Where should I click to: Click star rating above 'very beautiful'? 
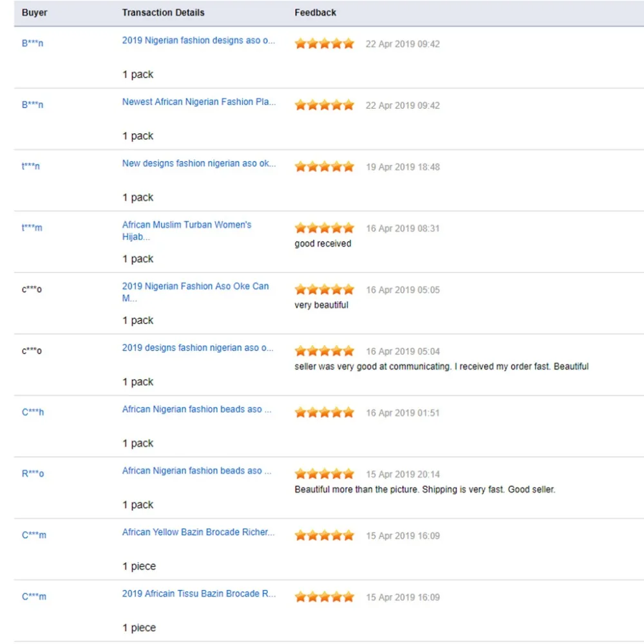pyautogui.click(x=325, y=290)
